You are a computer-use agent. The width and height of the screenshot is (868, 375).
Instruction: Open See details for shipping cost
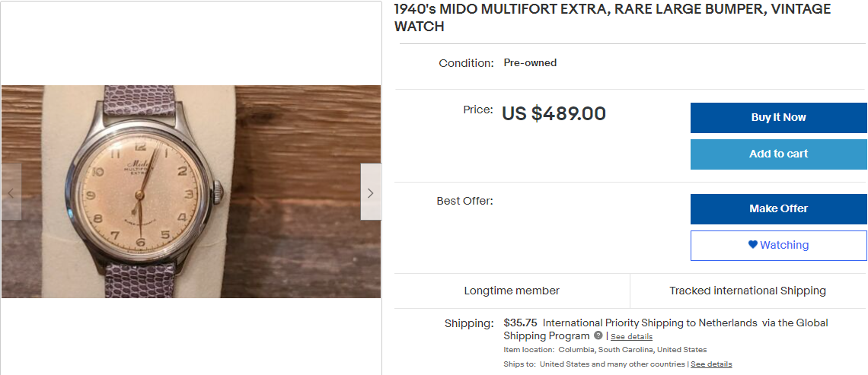pyautogui.click(x=631, y=336)
